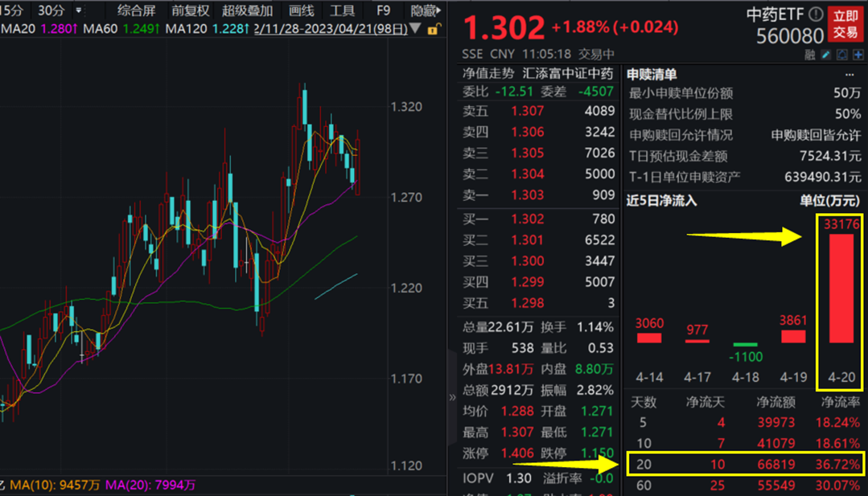Select the 5-day row with 39973 inflow
The image size is (868, 496).
745,423
